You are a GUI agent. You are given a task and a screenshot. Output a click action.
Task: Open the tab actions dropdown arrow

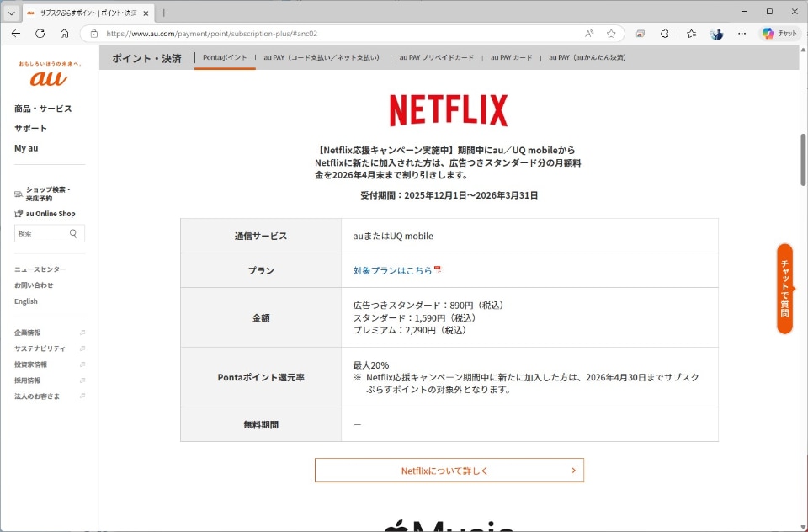click(11, 13)
